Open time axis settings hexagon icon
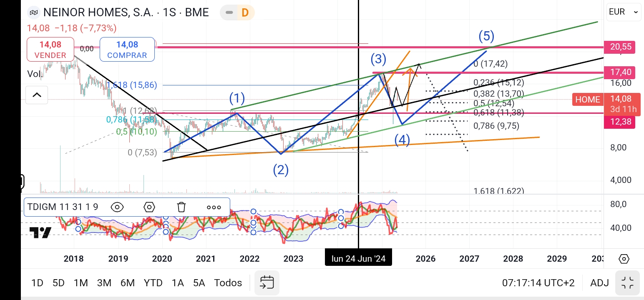 coord(624,259)
